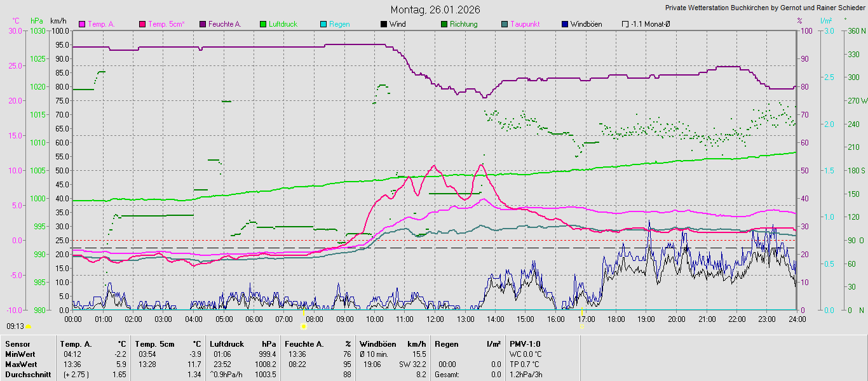The image size is (868, 381).
Task: Click the dark green Richtung legend square
Action: pyautogui.click(x=444, y=24)
